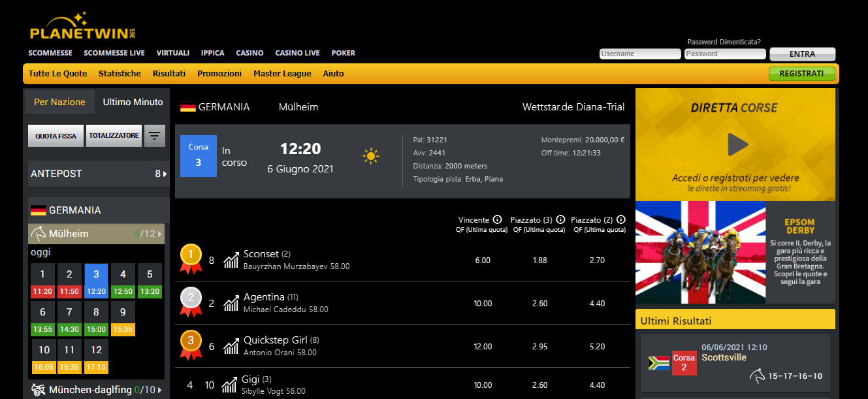This screenshot has height=399, width=868.
Task: Switch to Per Nazione tab
Action: click(x=59, y=102)
